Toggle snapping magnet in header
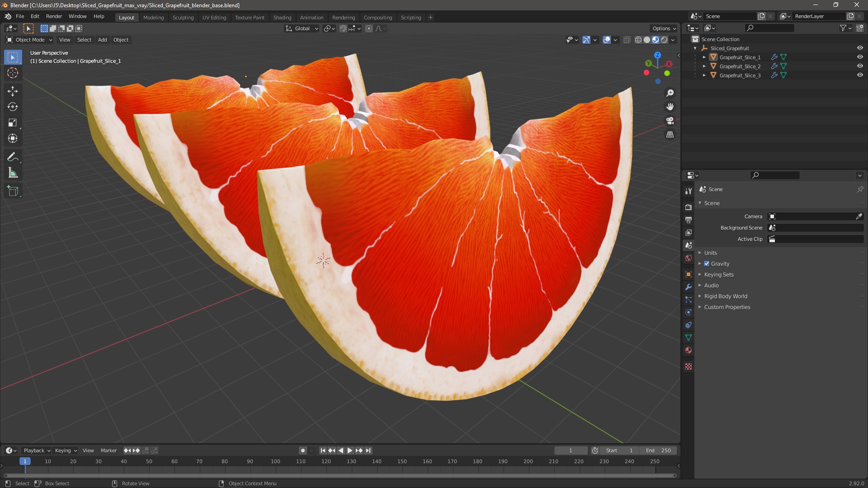 (343, 28)
